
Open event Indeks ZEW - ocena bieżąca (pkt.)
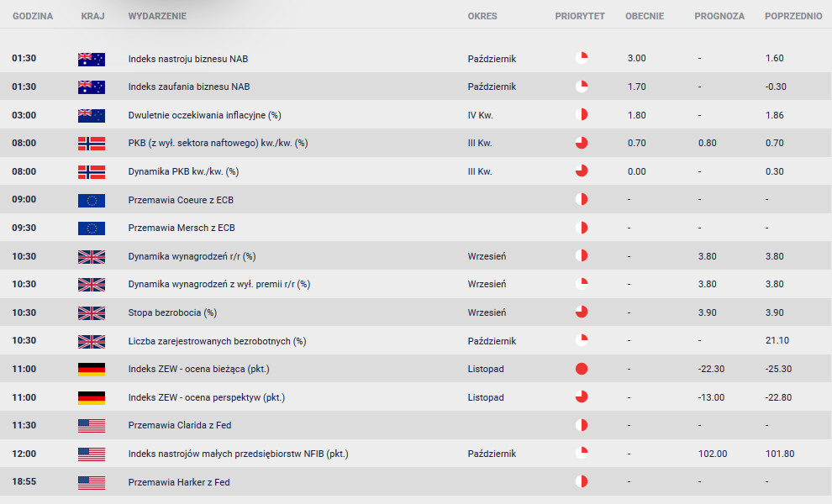199,370
